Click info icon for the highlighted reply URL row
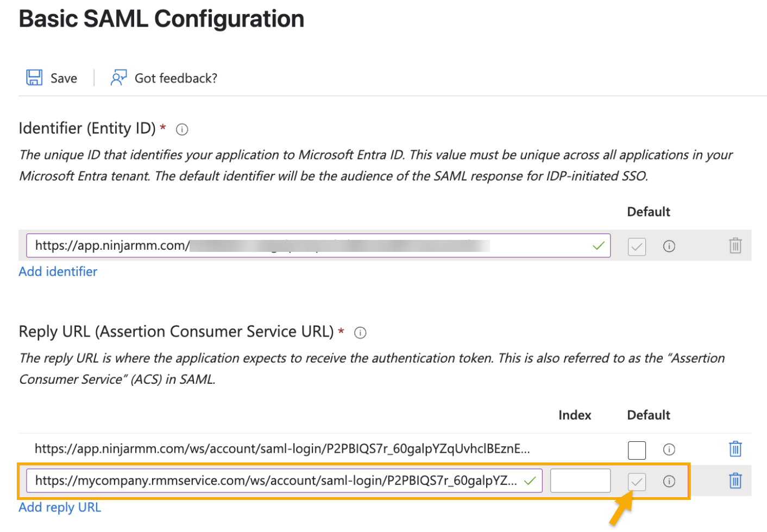Image resolution: width=767 pixels, height=532 pixels. click(x=669, y=481)
